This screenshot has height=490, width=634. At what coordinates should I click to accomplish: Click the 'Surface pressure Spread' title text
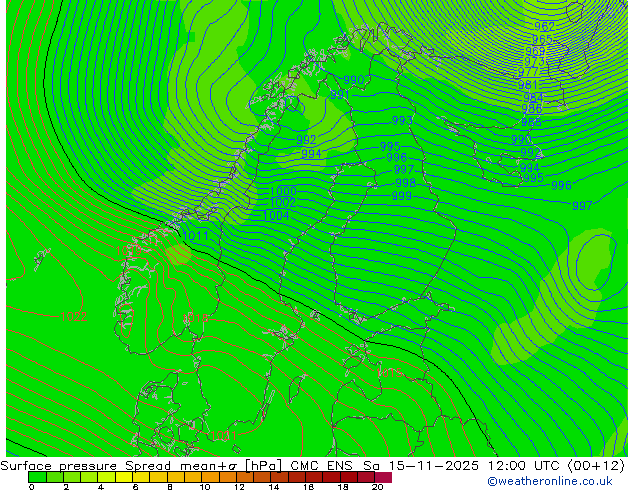(x=85, y=466)
